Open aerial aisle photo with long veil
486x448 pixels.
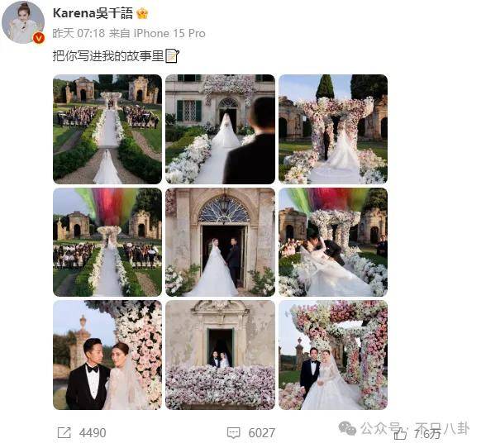click(107, 129)
